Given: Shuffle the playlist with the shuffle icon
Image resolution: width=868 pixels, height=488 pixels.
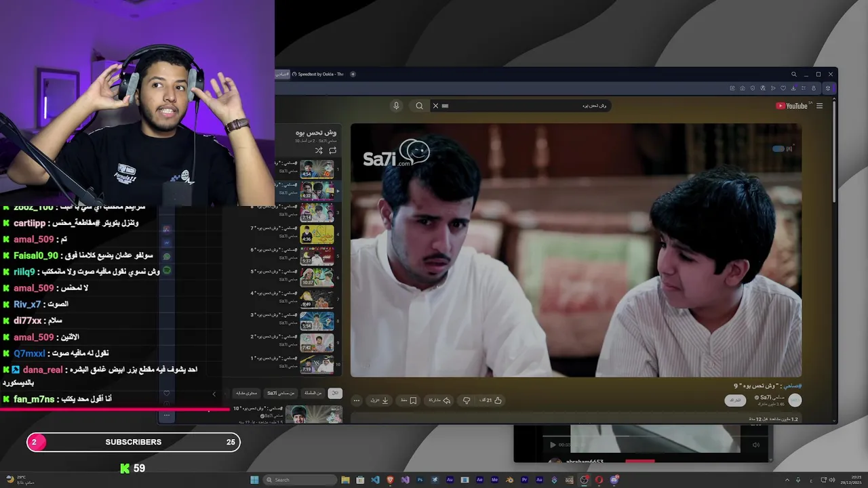Looking at the screenshot, I should click(319, 150).
